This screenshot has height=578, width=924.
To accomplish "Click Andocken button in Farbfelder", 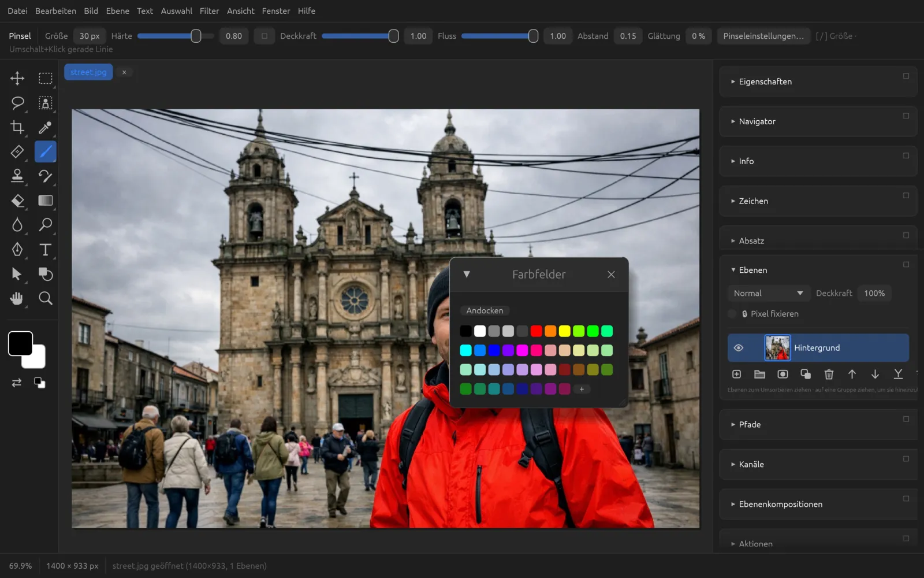I will tap(485, 311).
